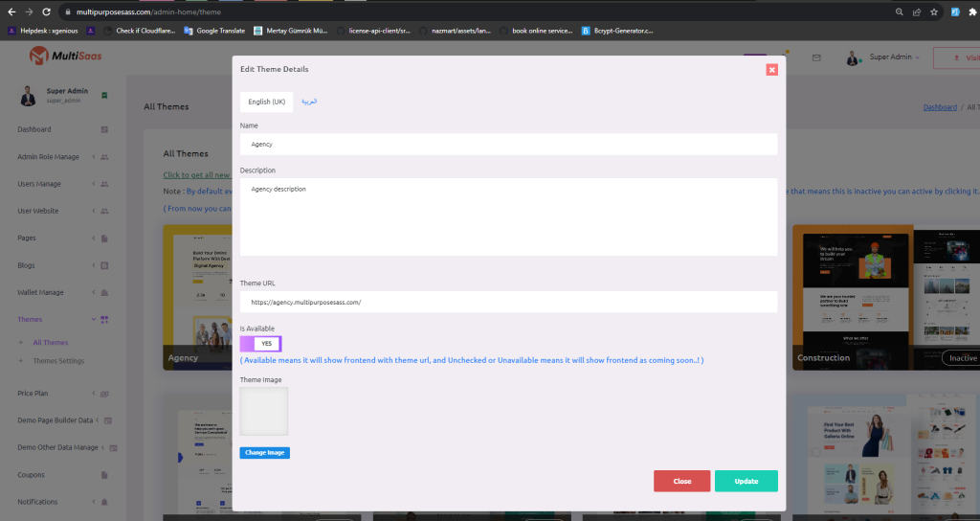The height and width of the screenshot is (521, 980).
Task: Expand Admin Role Manage menu
Action: click(x=48, y=157)
